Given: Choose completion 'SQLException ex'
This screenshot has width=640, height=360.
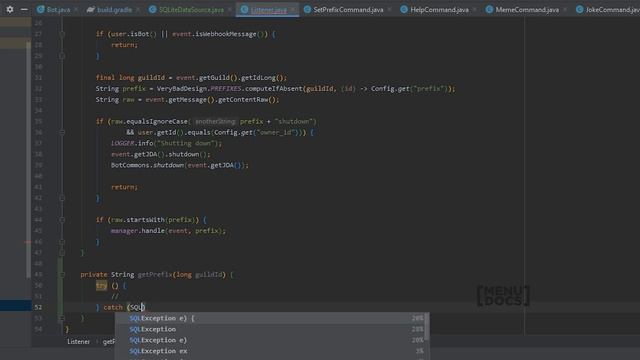Looking at the screenshot, I should click(x=270, y=351).
